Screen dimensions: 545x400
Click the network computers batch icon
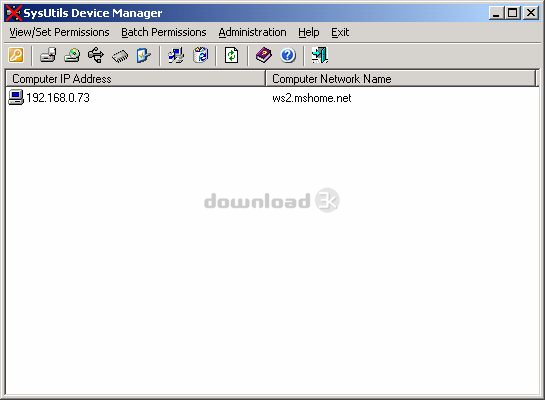click(x=176, y=55)
